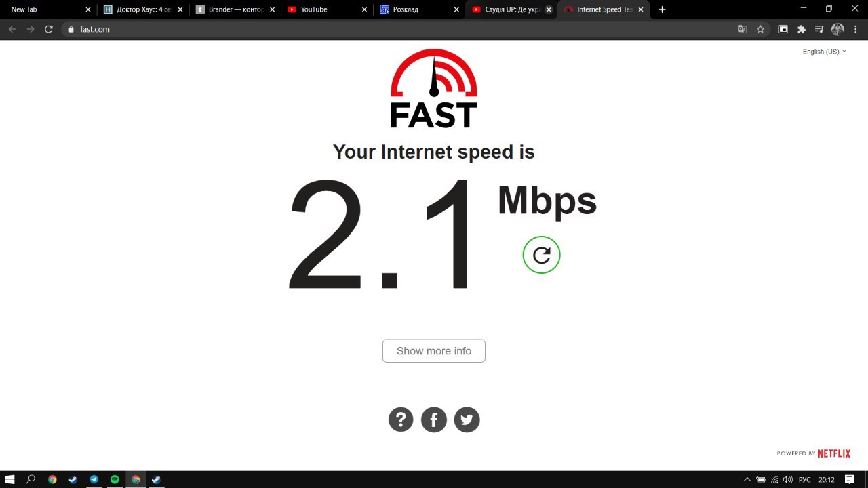The image size is (868, 488).
Task: Share results via the Twitter icon
Action: click(x=467, y=420)
